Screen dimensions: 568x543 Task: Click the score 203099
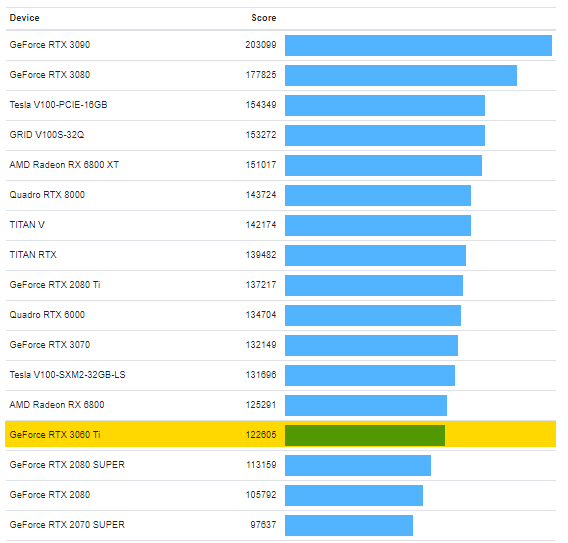coord(261,45)
